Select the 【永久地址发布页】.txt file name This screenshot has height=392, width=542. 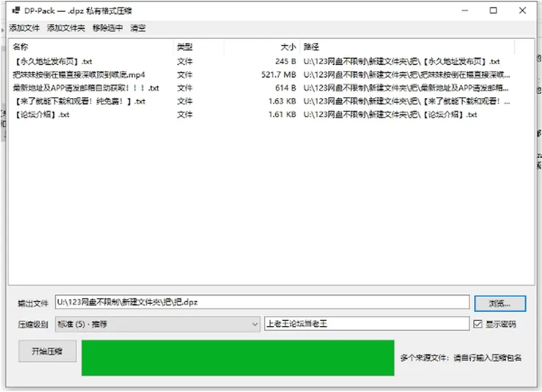click(x=53, y=61)
